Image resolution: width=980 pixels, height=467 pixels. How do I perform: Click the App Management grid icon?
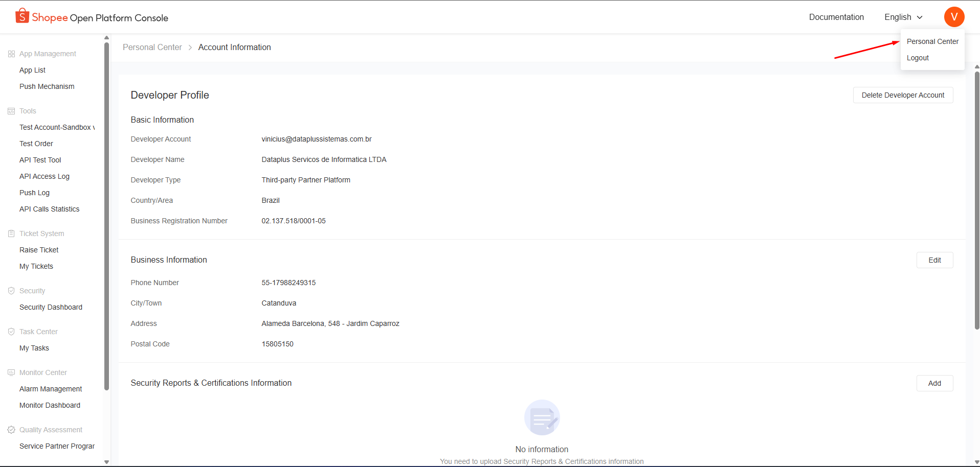tap(11, 54)
